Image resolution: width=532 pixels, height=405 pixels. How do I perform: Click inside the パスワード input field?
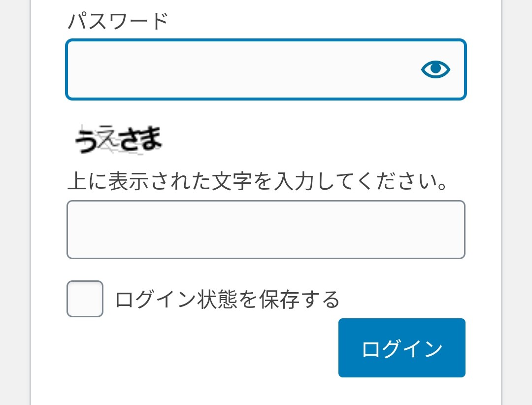(266, 69)
